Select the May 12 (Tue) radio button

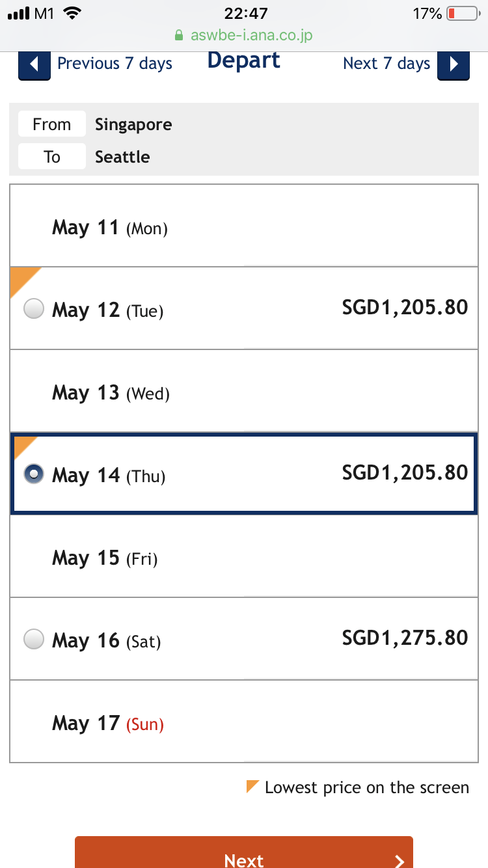[34, 309]
